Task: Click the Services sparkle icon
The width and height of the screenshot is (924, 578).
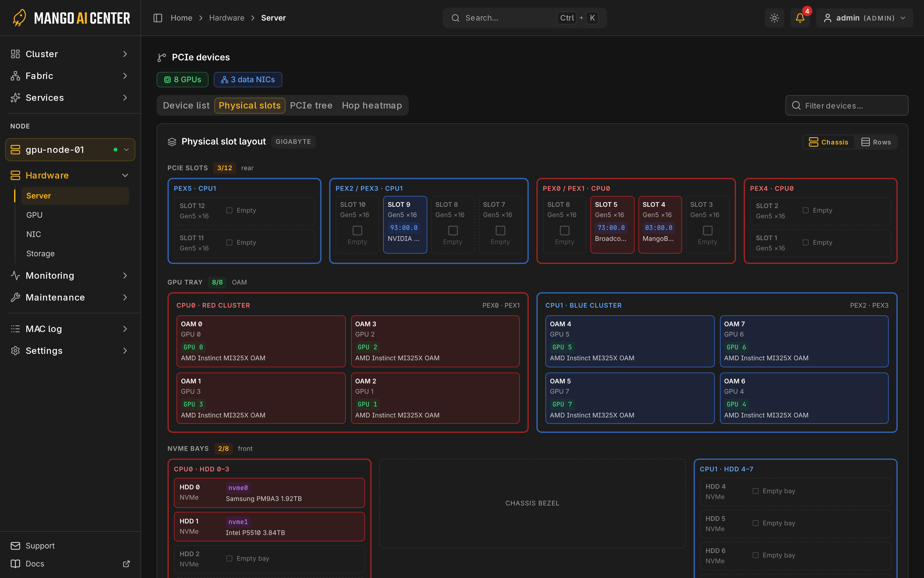Action: [15, 97]
